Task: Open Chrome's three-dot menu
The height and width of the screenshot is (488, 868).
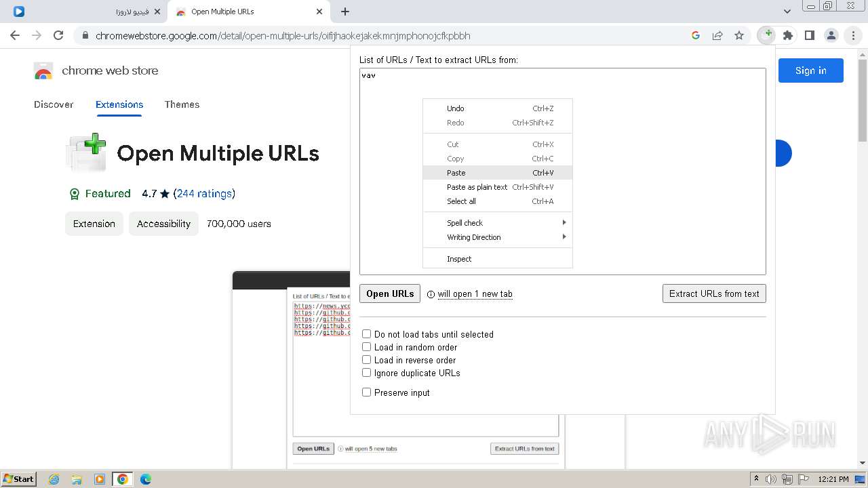Action: pos(853,35)
